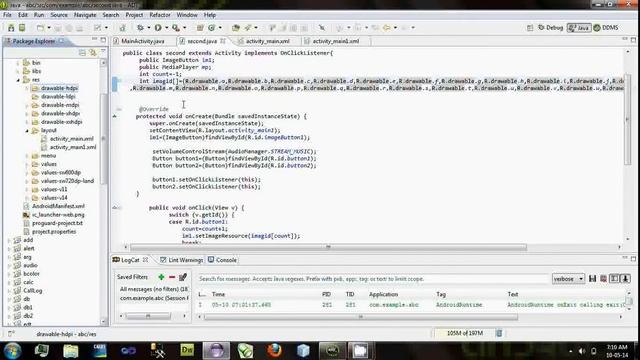Toggle display of saved filters view in LogCat

614,279
